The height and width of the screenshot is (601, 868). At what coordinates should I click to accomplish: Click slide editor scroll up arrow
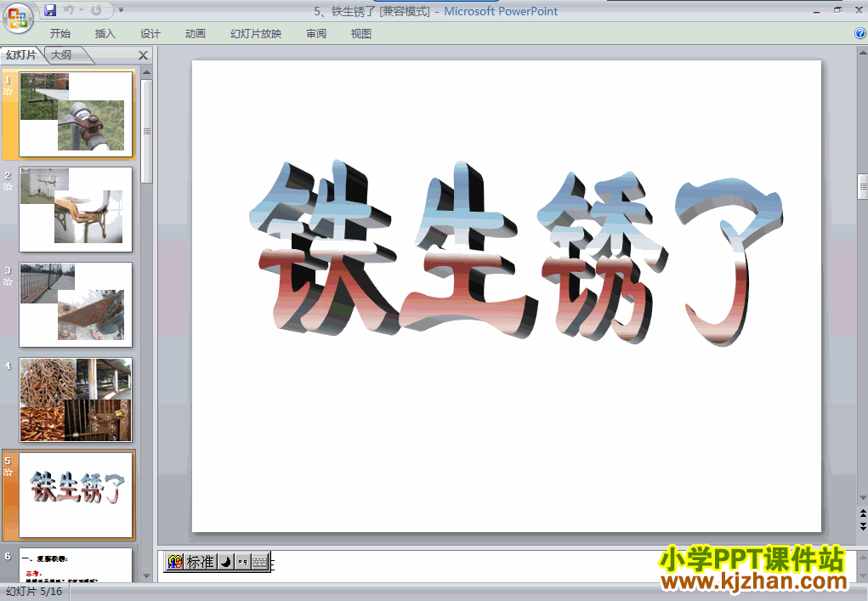(862, 53)
